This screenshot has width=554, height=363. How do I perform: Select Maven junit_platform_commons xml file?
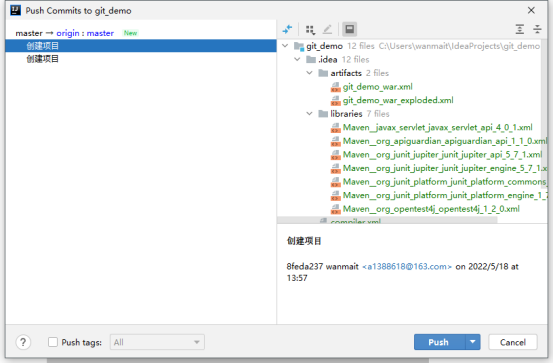point(444,182)
